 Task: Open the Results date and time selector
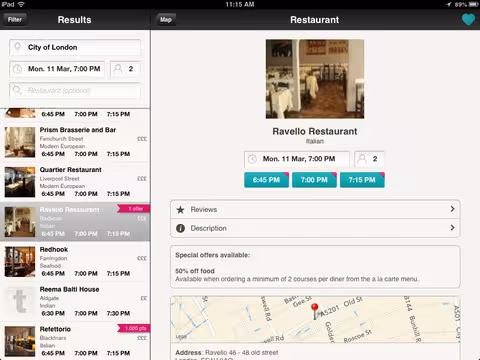pos(57,69)
